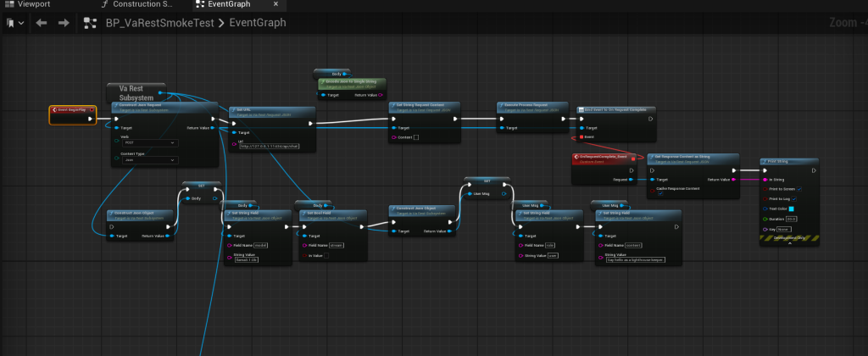This screenshot has height=356, width=868.
Task: Click the EventGraph breadcrumb label
Action: 259,23
